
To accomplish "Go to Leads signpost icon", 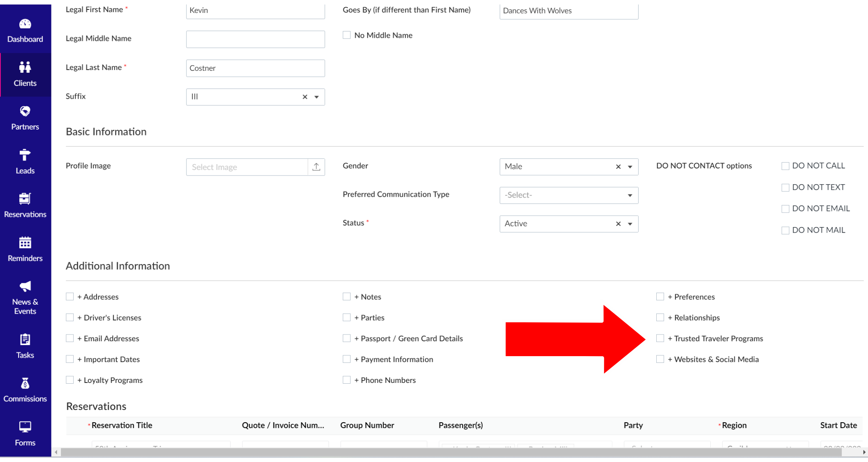I will [x=25, y=155].
